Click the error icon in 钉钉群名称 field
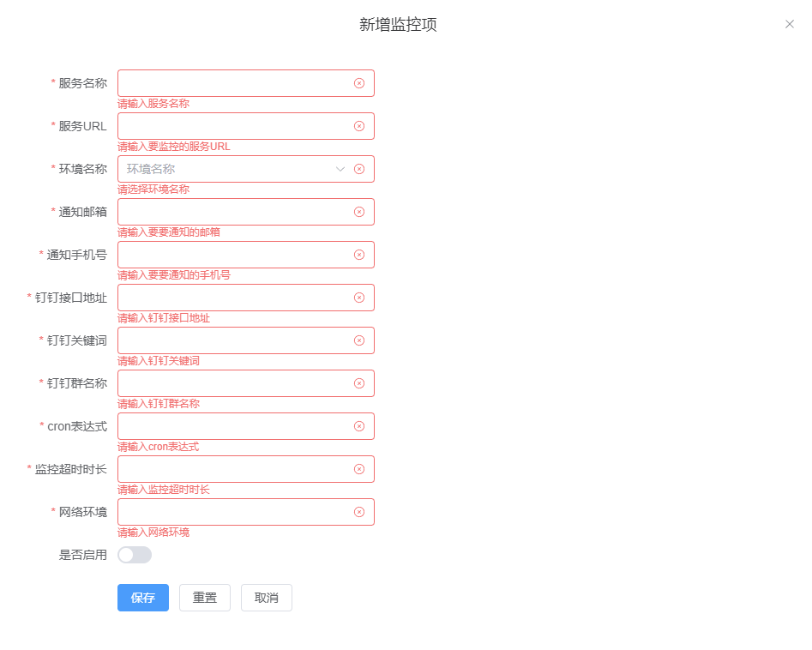Image resolution: width=812 pixels, height=650 pixels. click(x=359, y=383)
